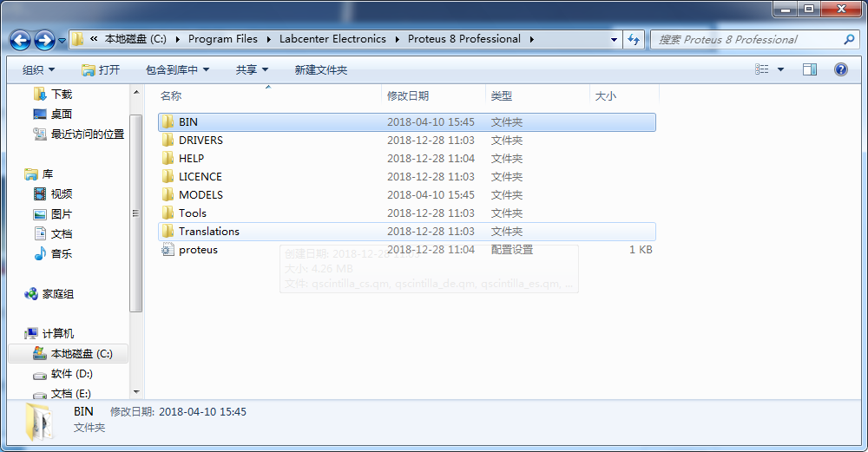868x452 pixels.
Task: Click the BIN folder thumbnail in details pane
Action: pyautogui.click(x=38, y=421)
